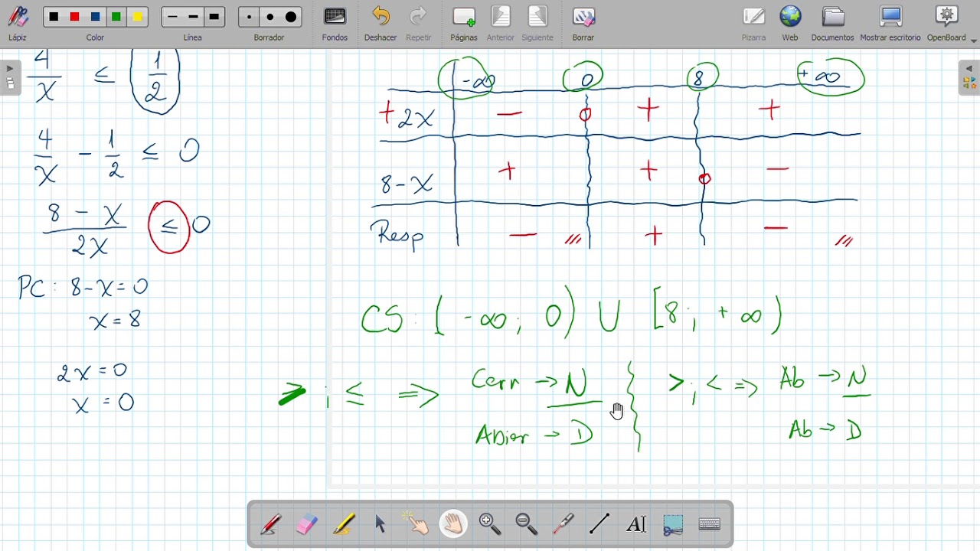Select the Laser pointer tool
This screenshot has height=551, width=980.
[563, 524]
